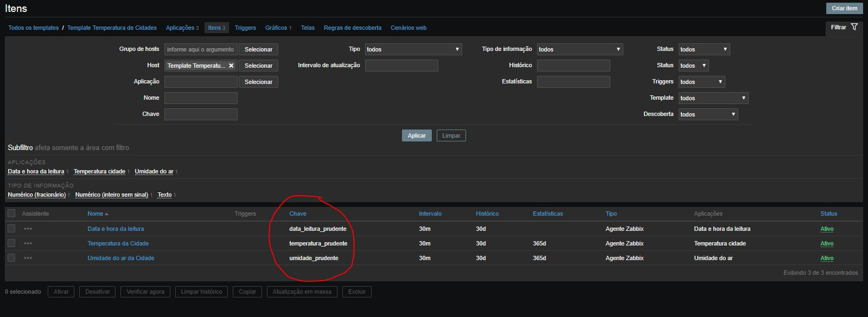Open the Regras de descoberta tab

click(352, 28)
